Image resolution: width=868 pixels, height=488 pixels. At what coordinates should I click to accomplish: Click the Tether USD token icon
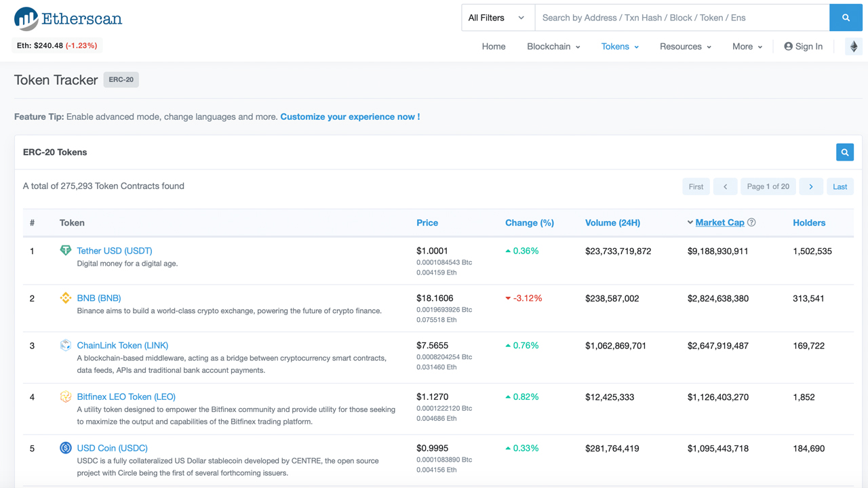(x=66, y=251)
